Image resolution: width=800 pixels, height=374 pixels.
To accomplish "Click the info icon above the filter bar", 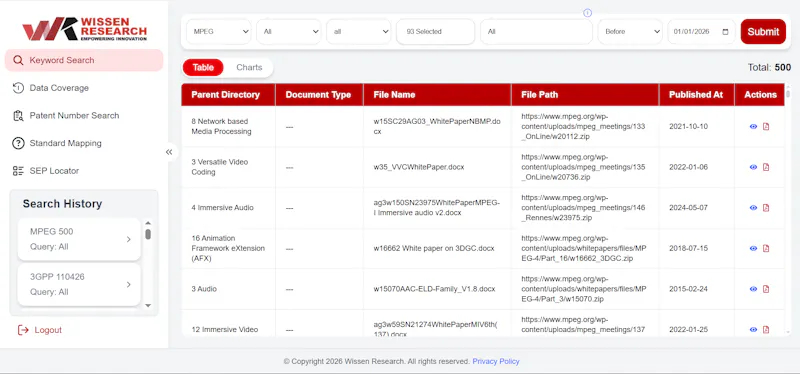I will point(587,13).
